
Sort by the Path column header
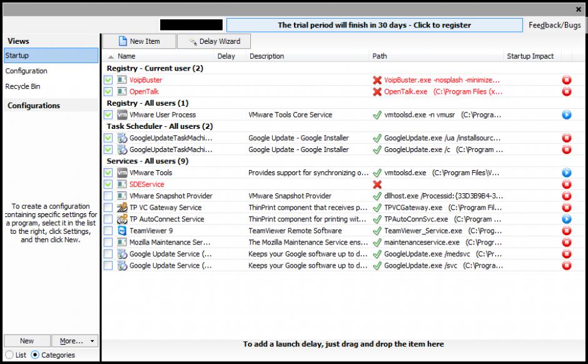point(380,56)
